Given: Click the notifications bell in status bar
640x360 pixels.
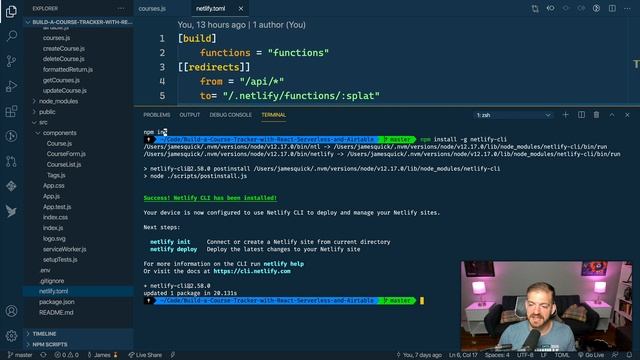Looking at the screenshot, I should click(x=629, y=355).
